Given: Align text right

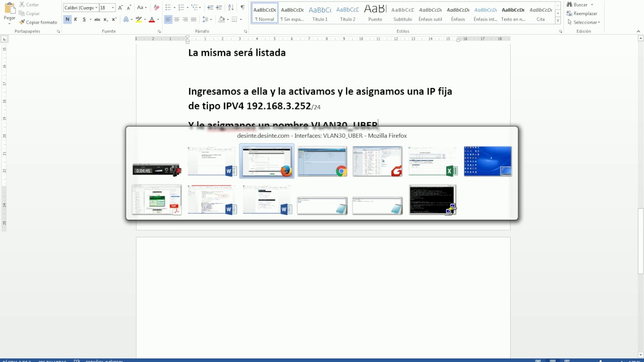Looking at the screenshot, I should pos(185,20).
